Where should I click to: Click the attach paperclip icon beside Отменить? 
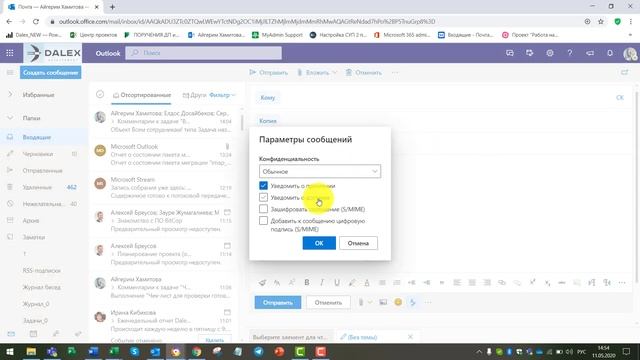361,302
